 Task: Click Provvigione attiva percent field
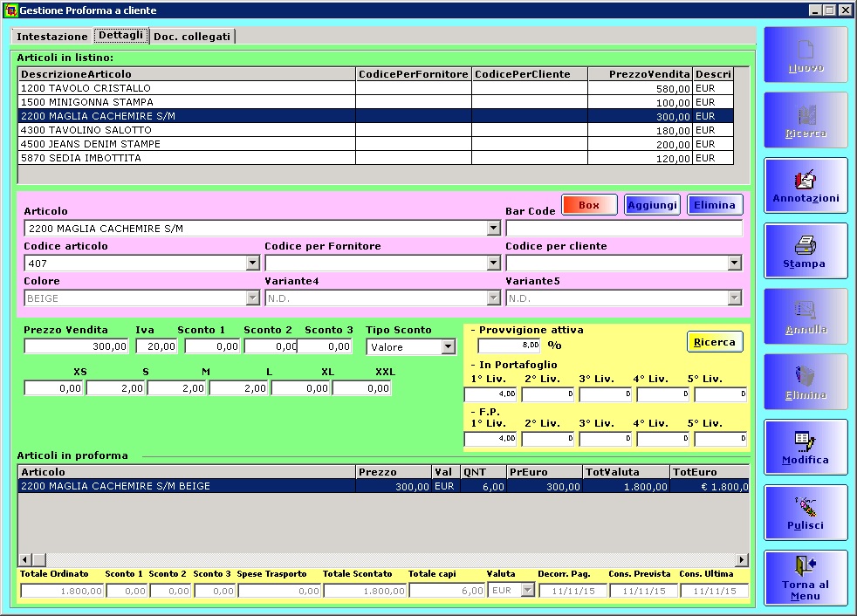click(509, 345)
